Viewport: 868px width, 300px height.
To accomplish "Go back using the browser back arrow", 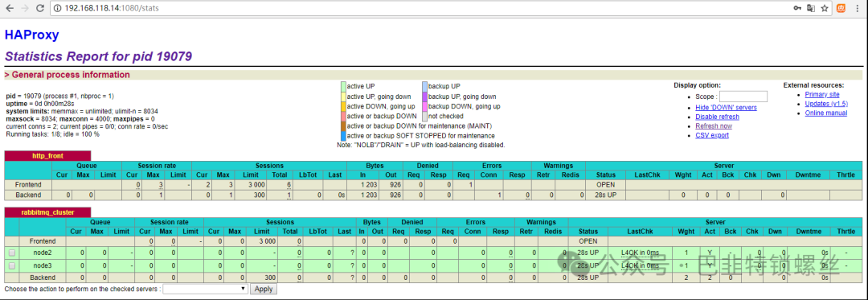I will (10, 8).
